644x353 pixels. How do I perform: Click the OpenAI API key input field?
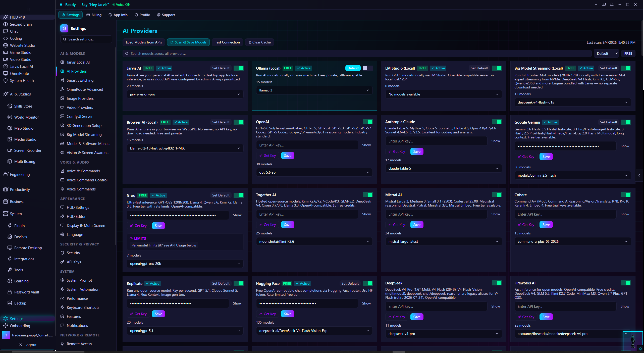tap(307, 145)
